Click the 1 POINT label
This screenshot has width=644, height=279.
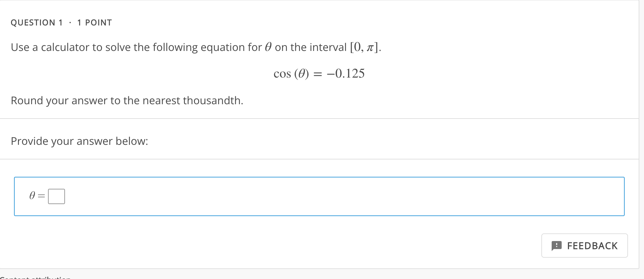[94, 22]
